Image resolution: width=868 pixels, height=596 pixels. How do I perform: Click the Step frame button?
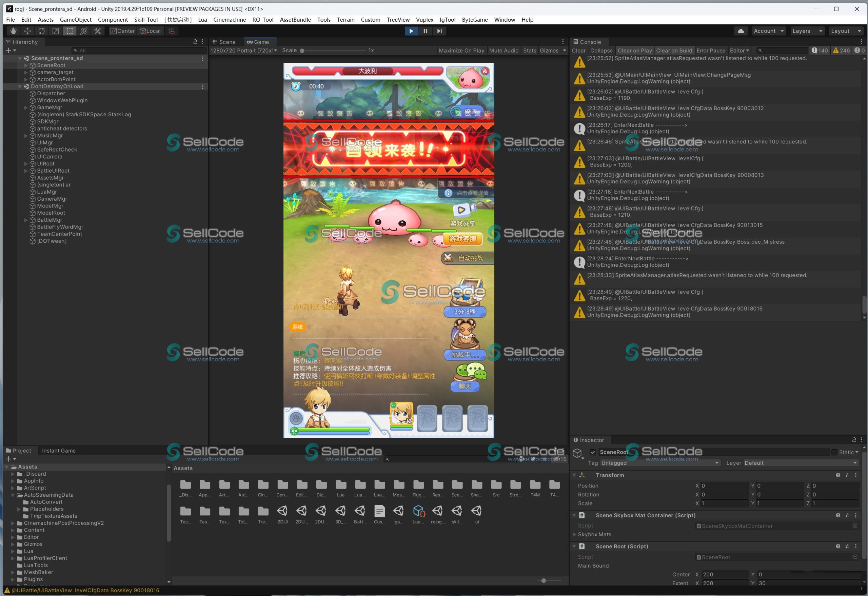(439, 31)
